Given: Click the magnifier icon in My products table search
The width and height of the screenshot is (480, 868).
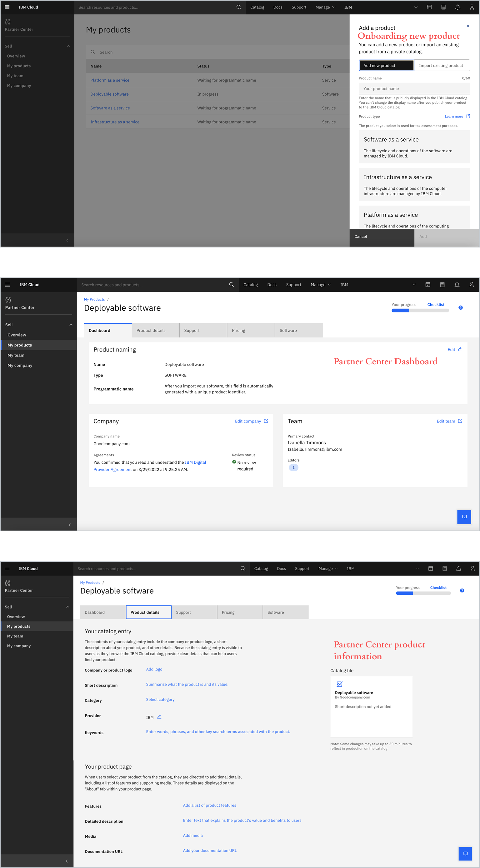Looking at the screenshot, I should click(x=93, y=52).
